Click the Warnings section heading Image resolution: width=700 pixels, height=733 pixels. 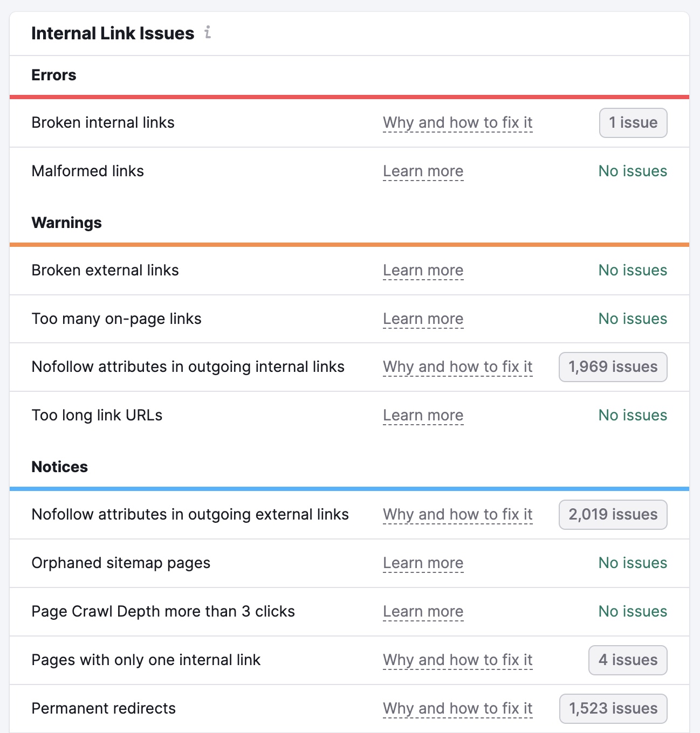pyautogui.click(x=66, y=223)
